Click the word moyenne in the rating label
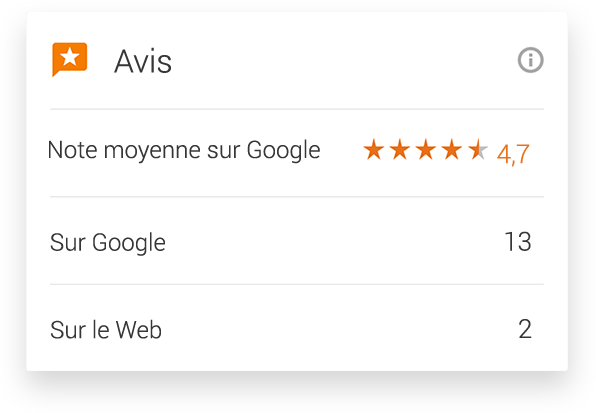Viewport: 596px width, 413px height. [153, 151]
